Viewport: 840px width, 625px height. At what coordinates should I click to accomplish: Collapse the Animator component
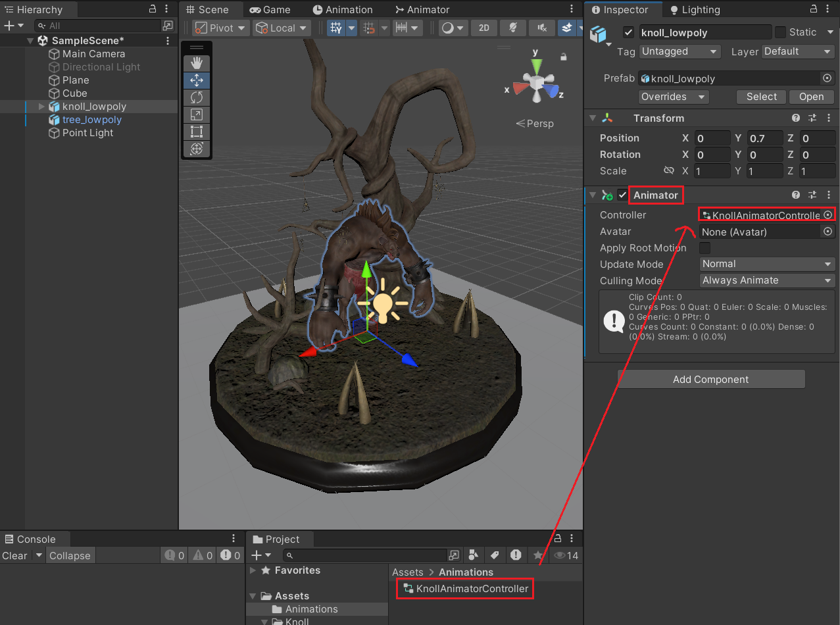(593, 195)
